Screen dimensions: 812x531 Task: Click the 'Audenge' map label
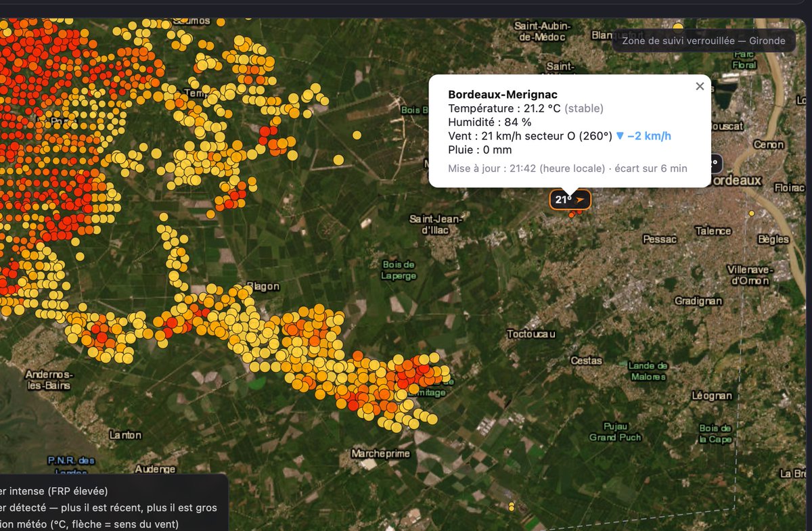tap(155, 469)
